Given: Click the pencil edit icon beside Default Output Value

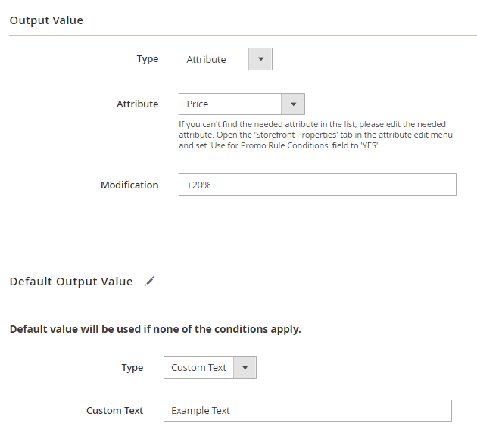Looking at the screenshot, I should tap(150, 282).
